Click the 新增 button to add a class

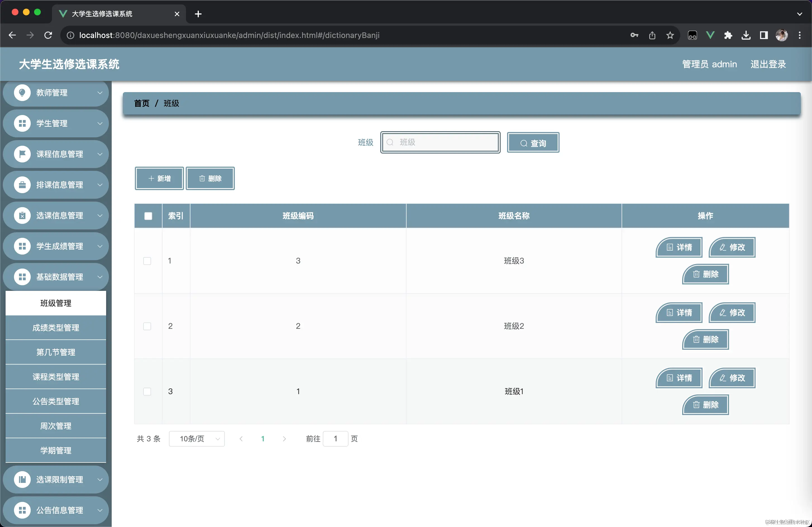(x=159, y=178)
